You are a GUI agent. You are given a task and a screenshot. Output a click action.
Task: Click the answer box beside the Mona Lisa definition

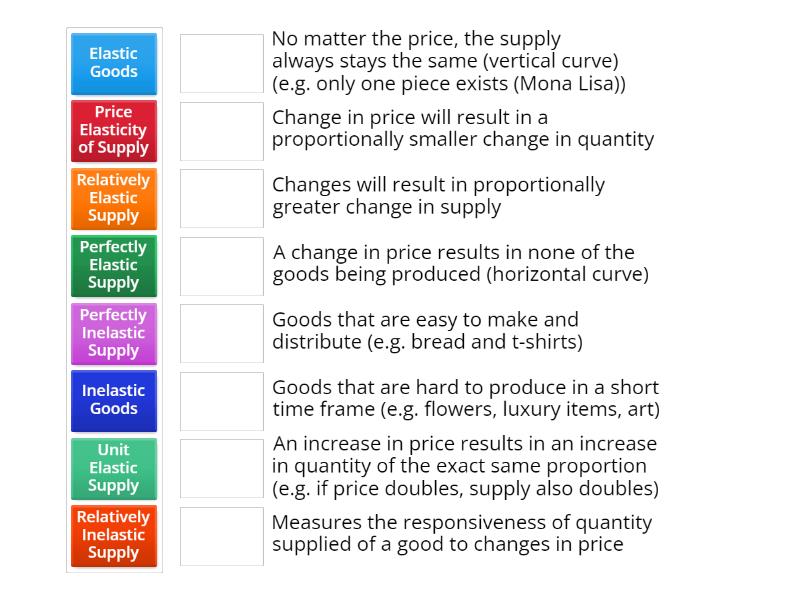click(x=220, y=62)
